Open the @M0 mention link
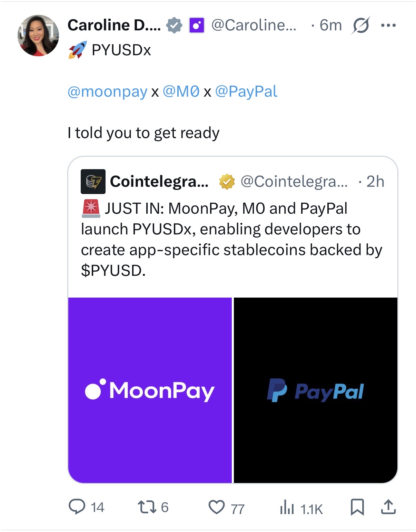Screen dimensions: 416x532 coord(181,91)
